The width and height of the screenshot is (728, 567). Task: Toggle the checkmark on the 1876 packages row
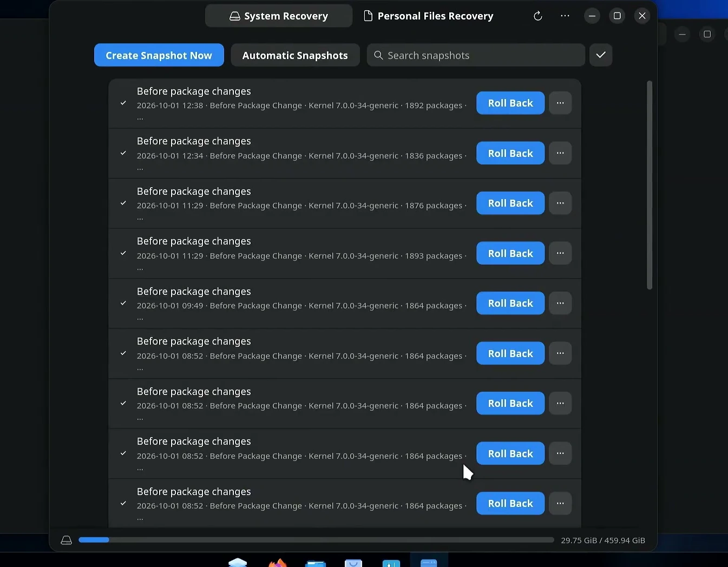click(x=123, y=203)
